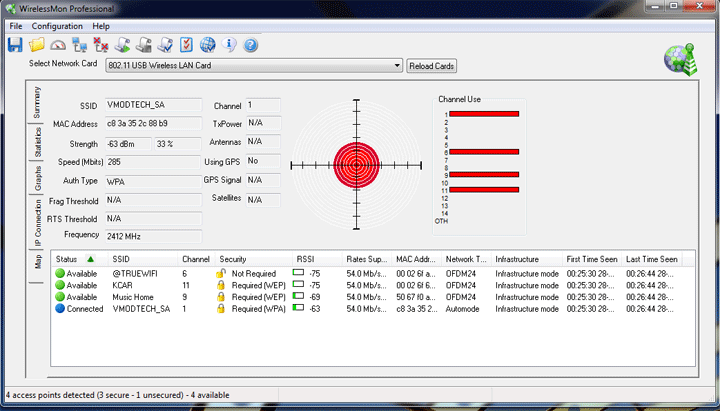Screen dimensions: 720x411
Task: Click the Rates Supported column header
Action: pyautogui.click(x=366, y=259)
